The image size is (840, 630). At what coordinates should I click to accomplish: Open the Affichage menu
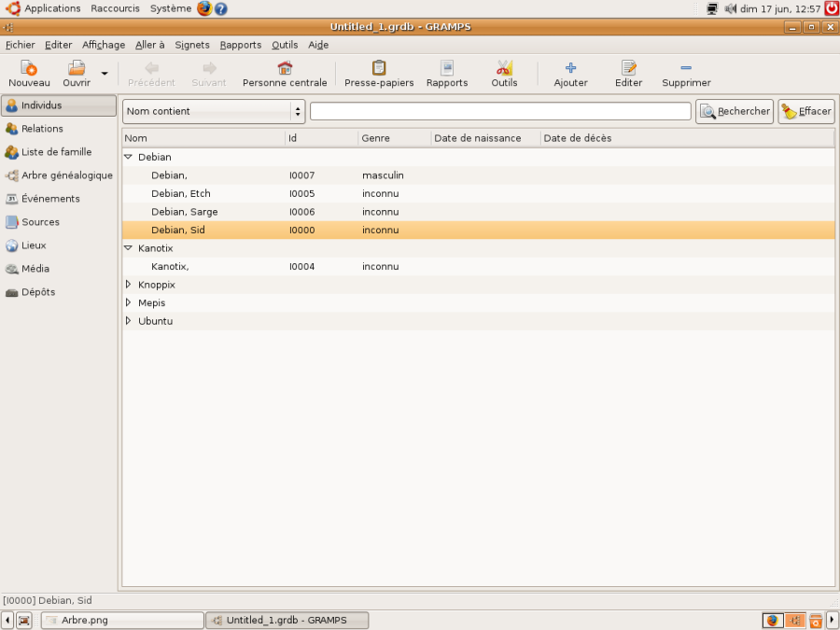[x=104, y=45]
